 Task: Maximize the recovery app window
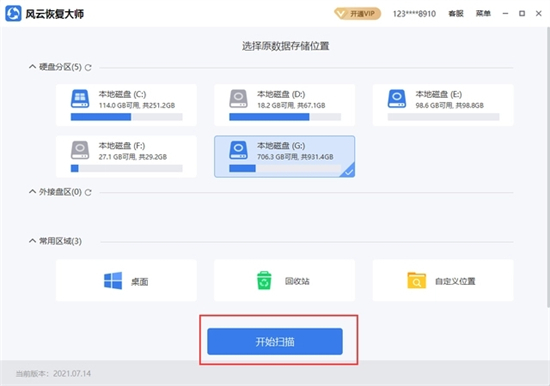click(522, 13)
